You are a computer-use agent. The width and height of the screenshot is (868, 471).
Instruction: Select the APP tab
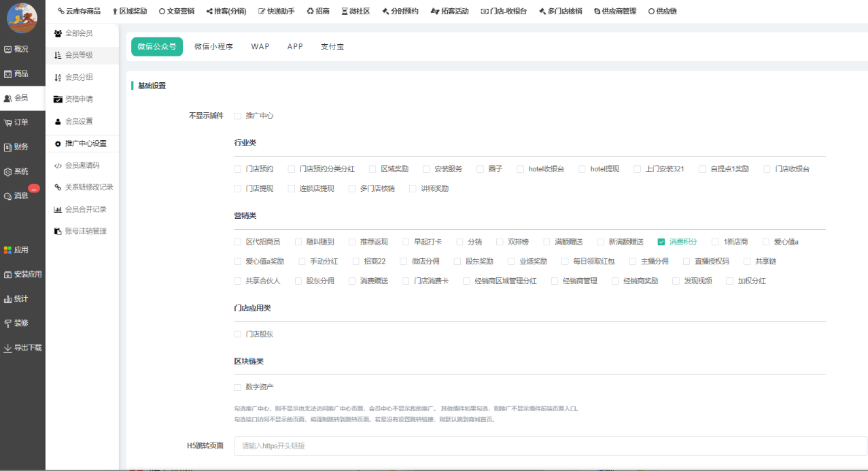pyautogui.click(x=295, y=47)
